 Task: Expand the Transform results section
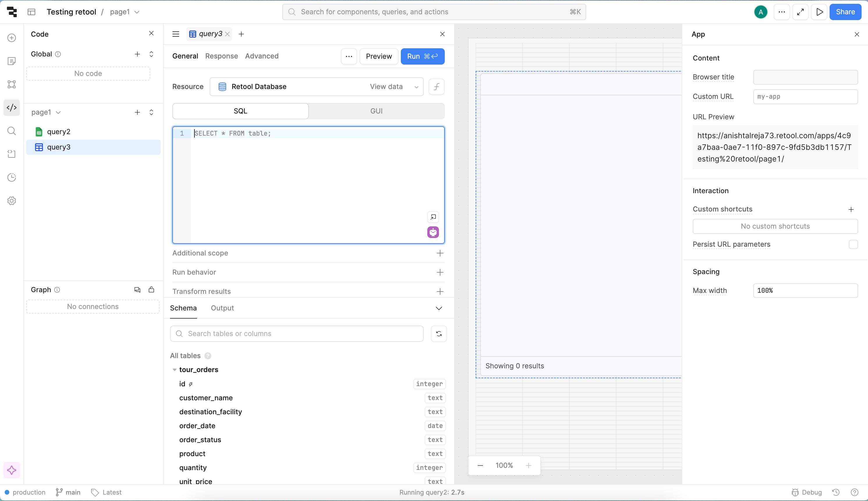point(440,292)
